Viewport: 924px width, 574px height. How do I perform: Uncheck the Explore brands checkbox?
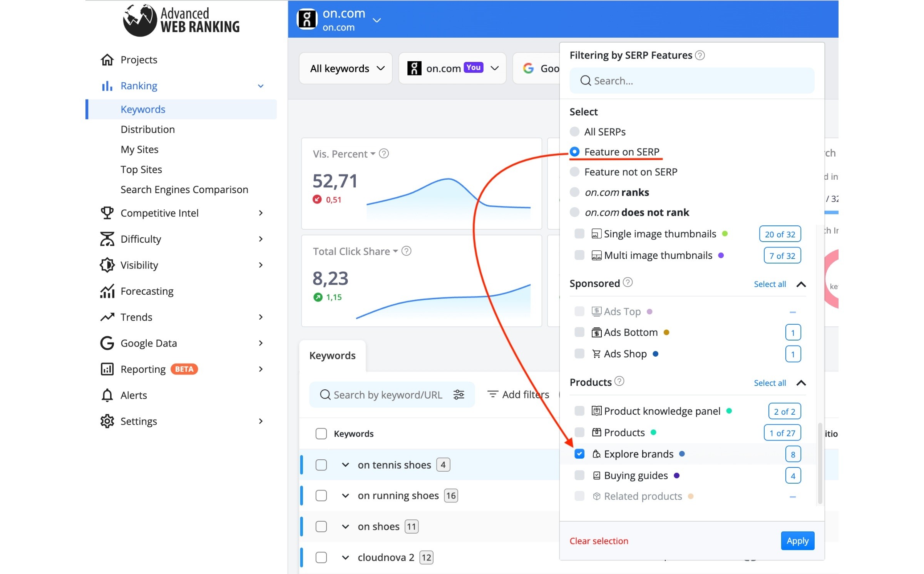[579, 454]
